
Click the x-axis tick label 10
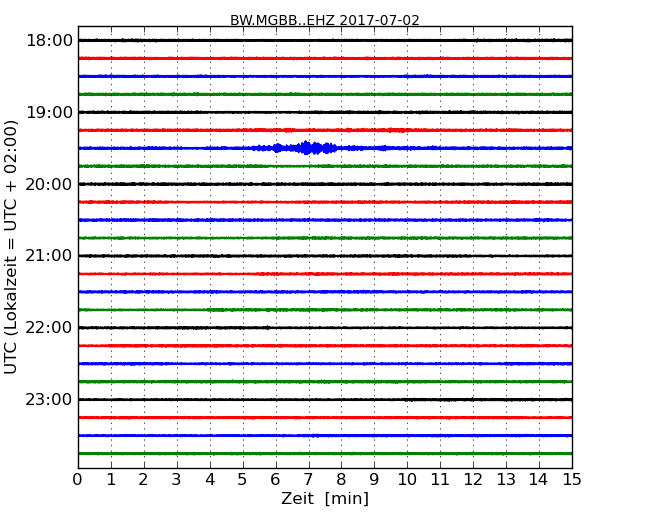pyautogui.click(x=407, y=480)
